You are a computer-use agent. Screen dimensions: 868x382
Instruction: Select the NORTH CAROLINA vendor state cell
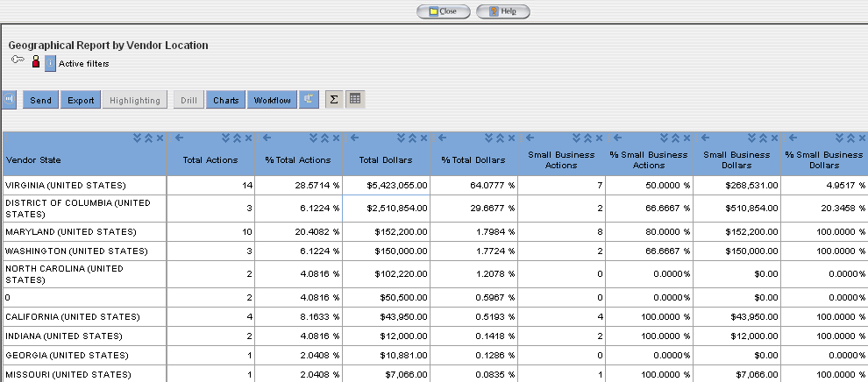click(84, 274)
